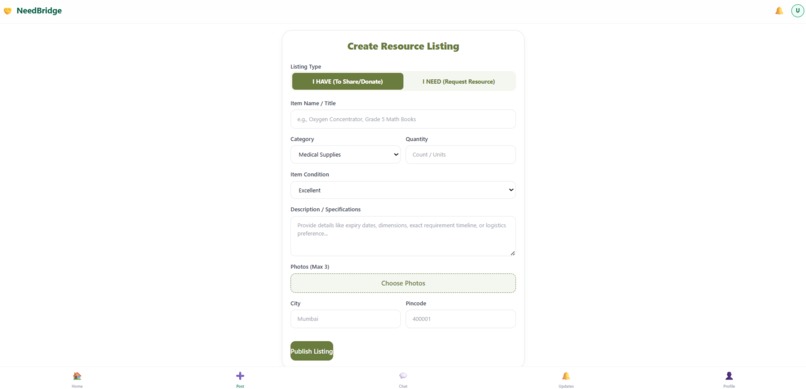Click Choose Photos upload button
Image resolution: width=806 pixels, height=389 pixels.
tap(403, 283)
